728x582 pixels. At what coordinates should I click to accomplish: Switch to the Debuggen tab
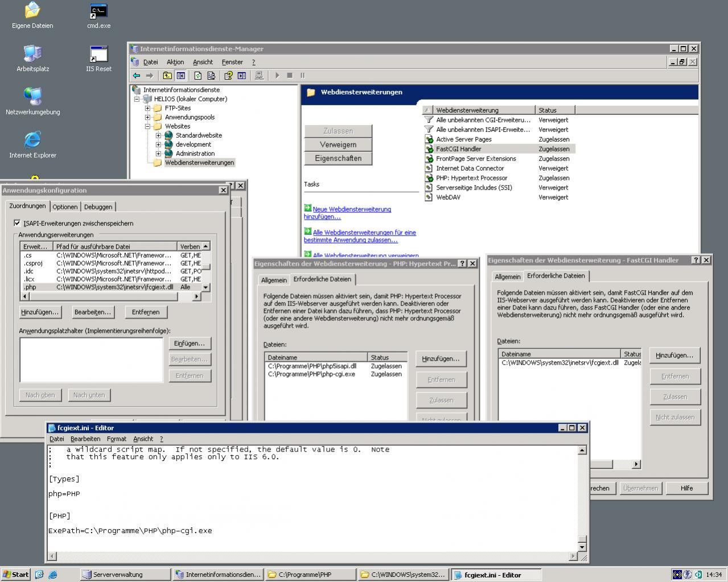[x=98, y=207]
